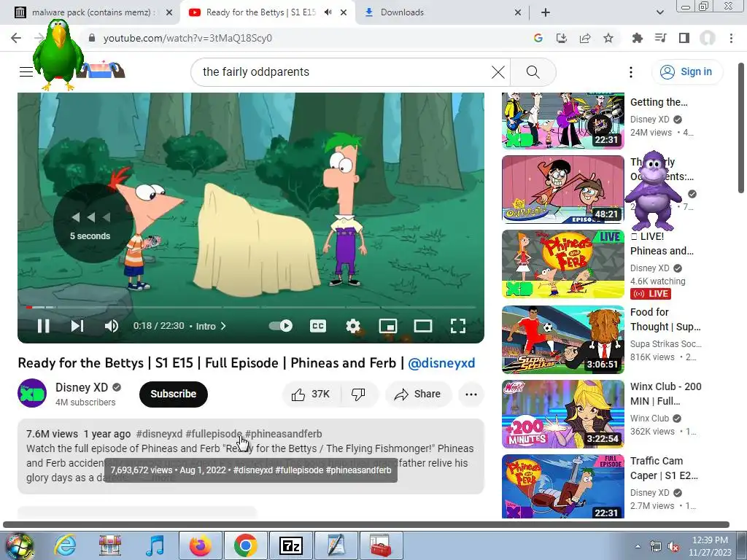747x560 pixels.
Task: Share this page from the address bar
Action: 585,38
